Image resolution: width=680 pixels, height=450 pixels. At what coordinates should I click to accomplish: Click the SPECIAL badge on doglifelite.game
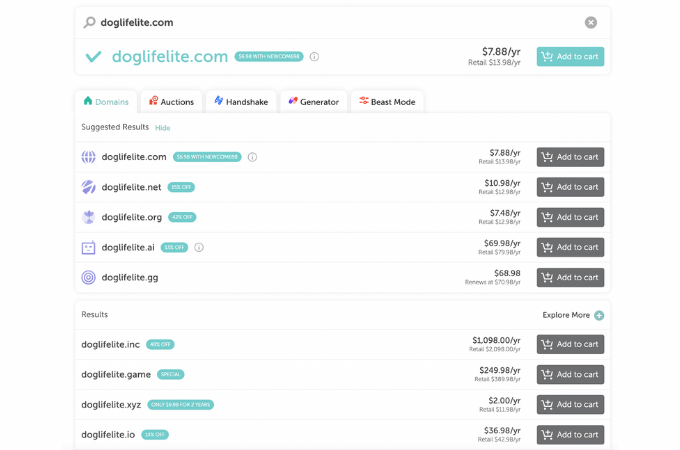170,375
